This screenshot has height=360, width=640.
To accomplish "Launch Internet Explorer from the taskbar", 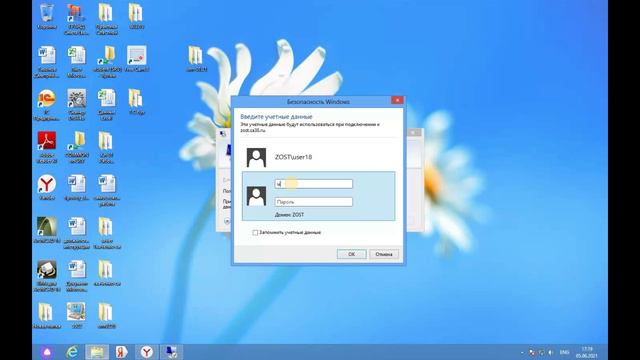I will [72, 352].
